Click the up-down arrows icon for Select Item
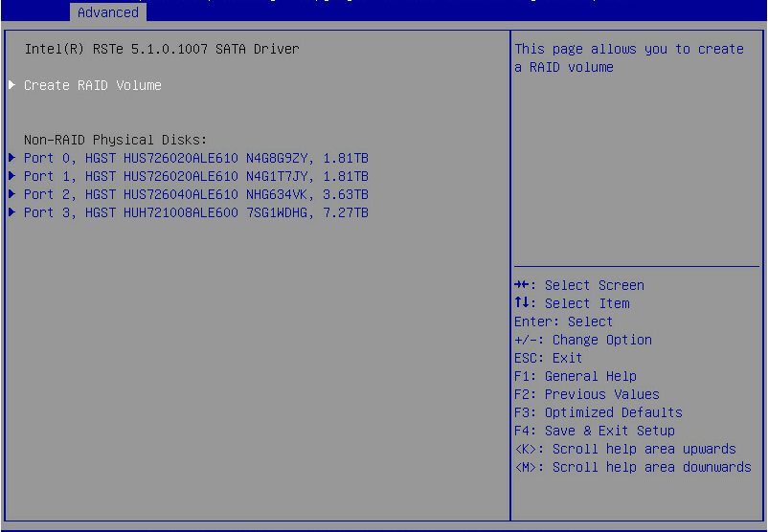 [522, 302]
